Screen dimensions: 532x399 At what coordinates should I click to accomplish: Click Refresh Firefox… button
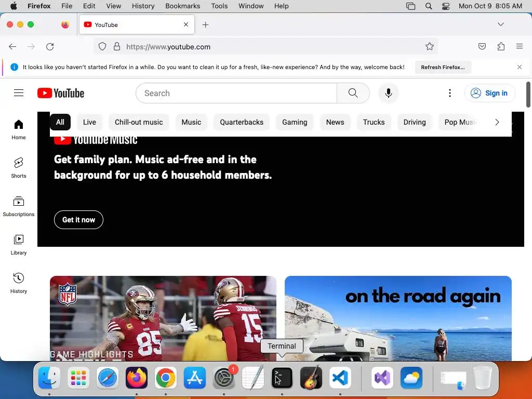[443, 67]
